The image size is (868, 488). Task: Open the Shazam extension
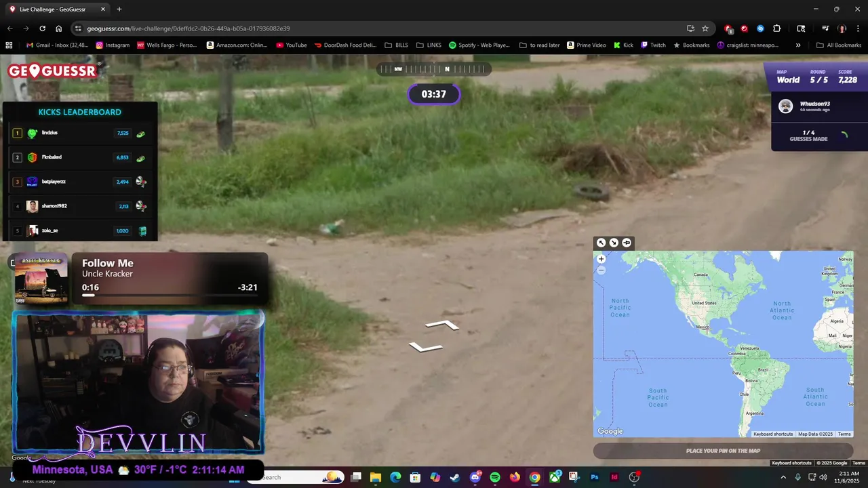(x=760, y=28)
